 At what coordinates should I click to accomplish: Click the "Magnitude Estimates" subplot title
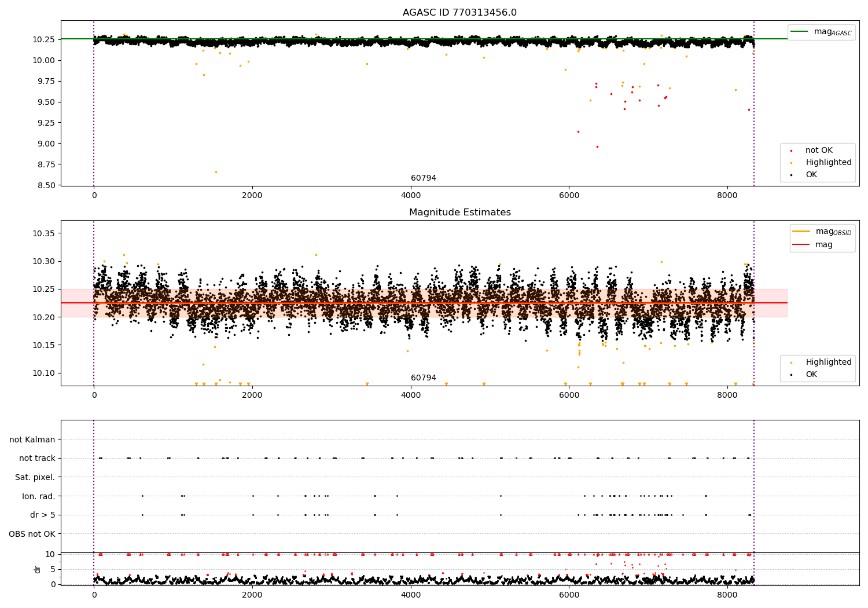tap(459, 213)
